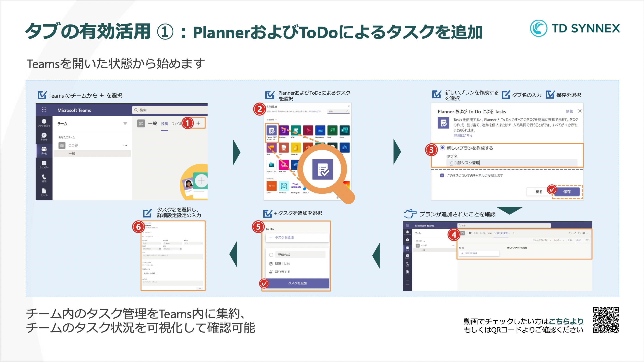This screenshot has height=362, width=644.
Task: Open tab conversation icon in step 4 Teams window
Action: coord(570,233)
